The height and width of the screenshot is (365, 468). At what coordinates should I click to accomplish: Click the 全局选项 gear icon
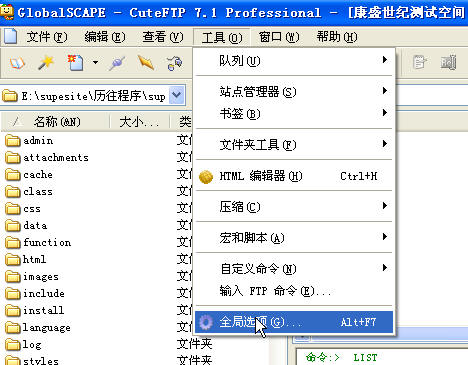206,322
